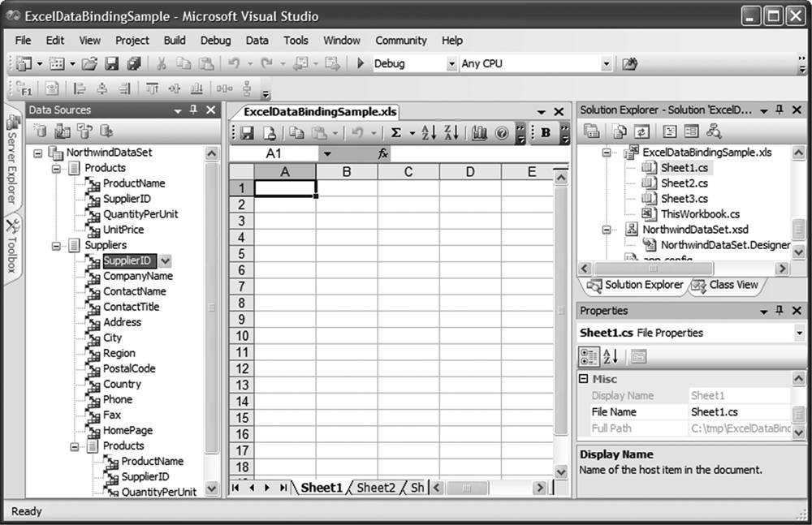
Task: Open the Toolbox side tab
Action: click(x=11, y=247)
